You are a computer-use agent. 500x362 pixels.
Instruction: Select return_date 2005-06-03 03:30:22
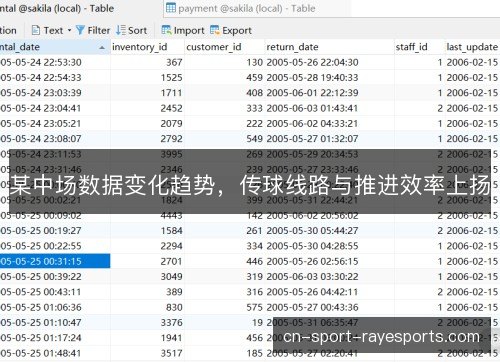(329, 277)
